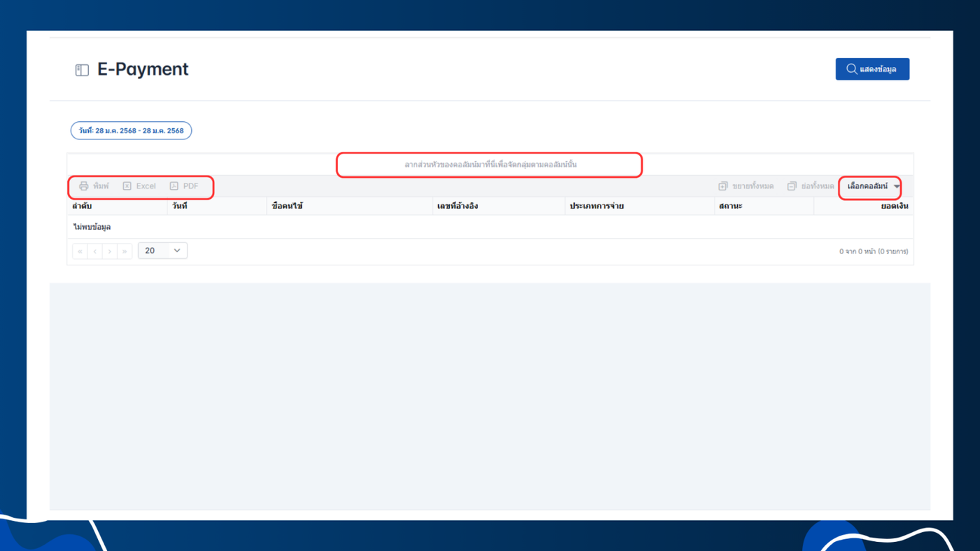Image resolution: width=980 pixels, height=551 pixels.
Task: Jump to the last page using double-right arrow
Action: pos(125,251)
